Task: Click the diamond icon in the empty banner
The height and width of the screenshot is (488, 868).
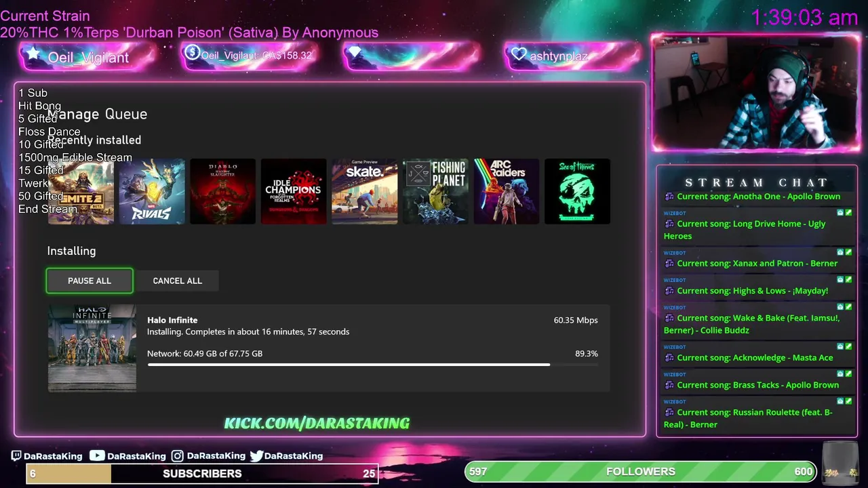Action: coord(356,53)
